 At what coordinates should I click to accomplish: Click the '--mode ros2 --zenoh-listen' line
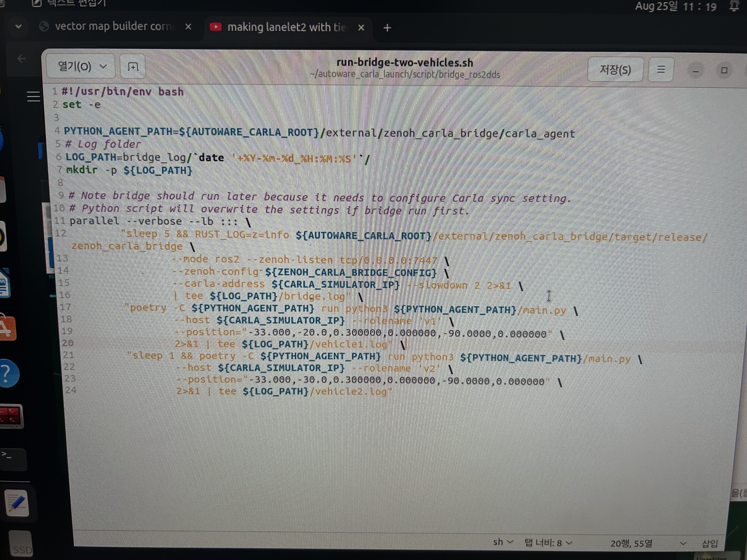coord(311,260)
